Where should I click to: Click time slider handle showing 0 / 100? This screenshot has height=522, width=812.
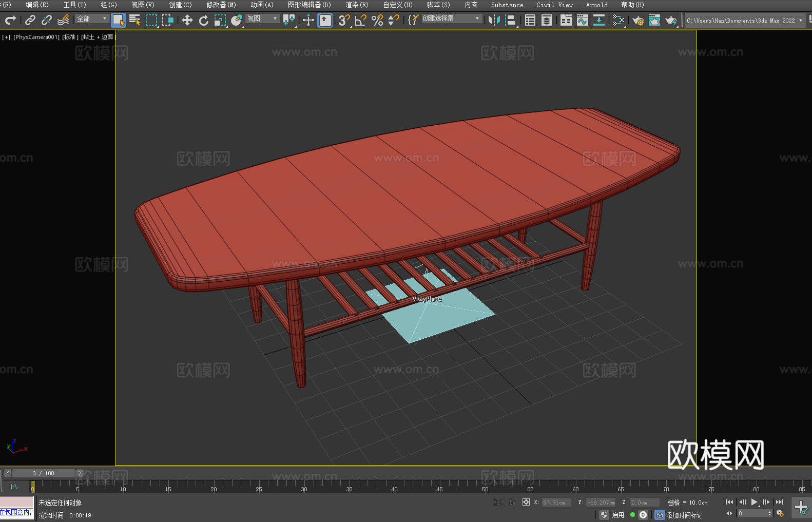tap(44, 473)
